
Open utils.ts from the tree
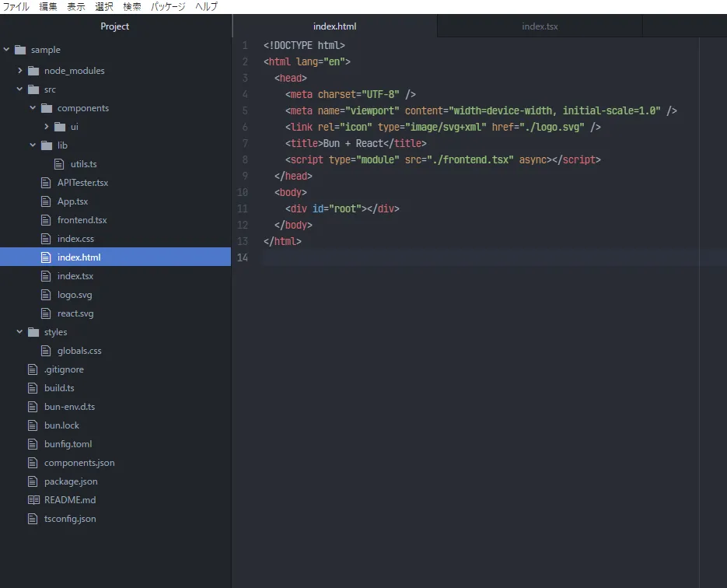coord(83,164)
